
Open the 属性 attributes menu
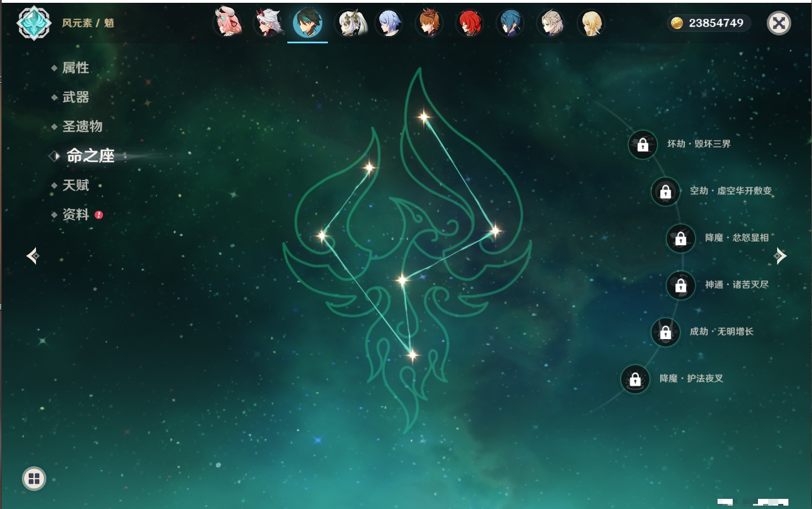click(x=75, y=68)
